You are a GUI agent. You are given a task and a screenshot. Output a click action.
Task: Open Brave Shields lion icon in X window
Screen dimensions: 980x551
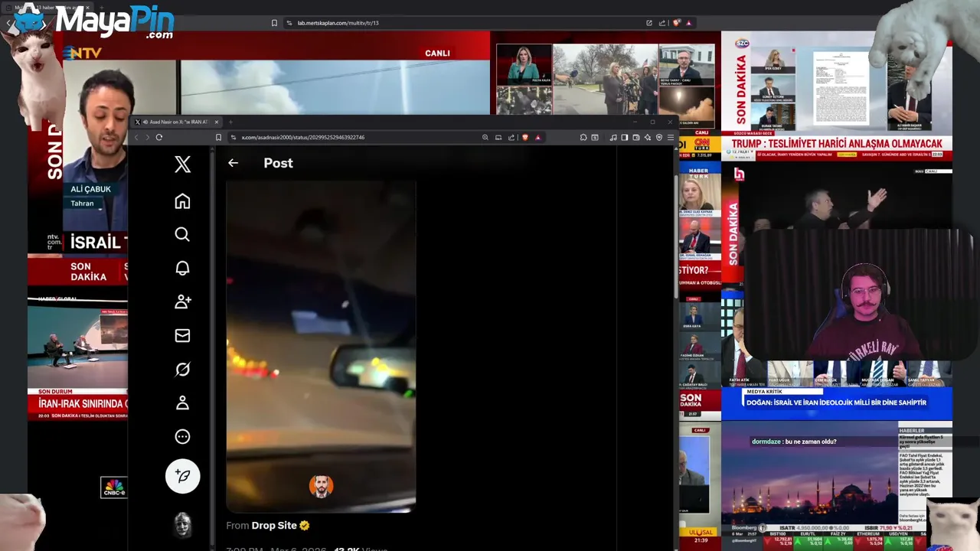(524, 137)
